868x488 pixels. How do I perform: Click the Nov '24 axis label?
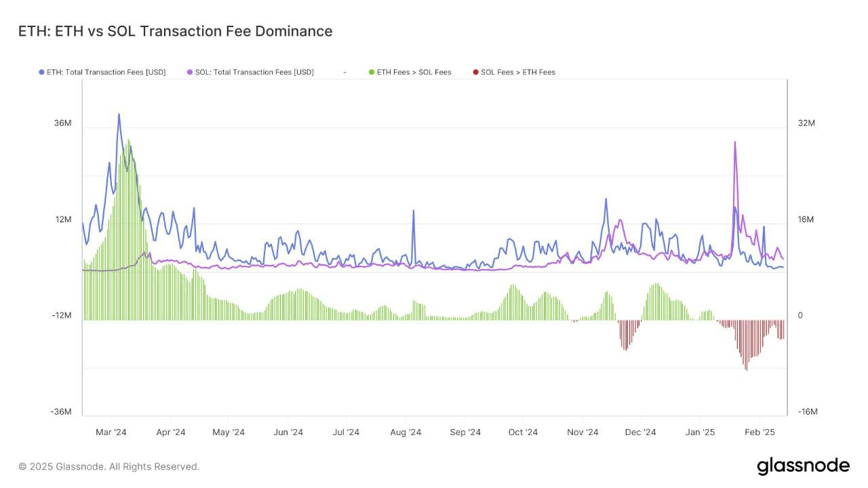pos(583,432)
